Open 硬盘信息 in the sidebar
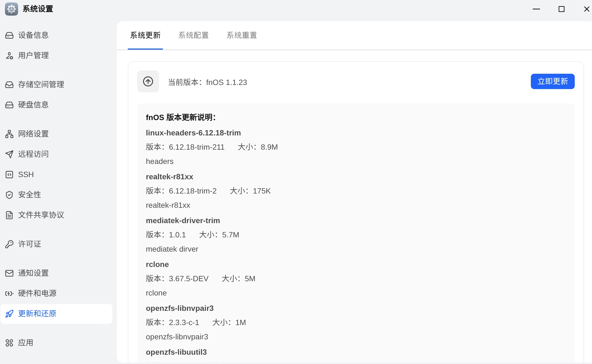 pyautogui.click(x=33, y=105)
